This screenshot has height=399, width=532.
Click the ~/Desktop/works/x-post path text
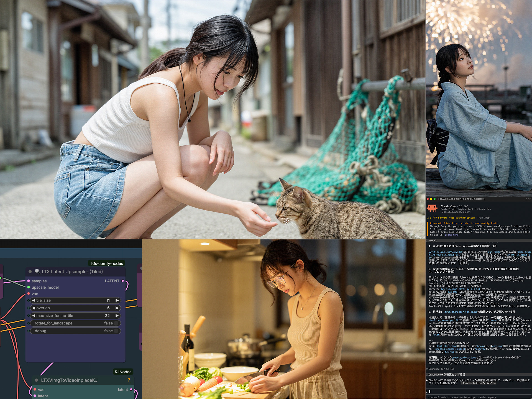tap(456, 212)
